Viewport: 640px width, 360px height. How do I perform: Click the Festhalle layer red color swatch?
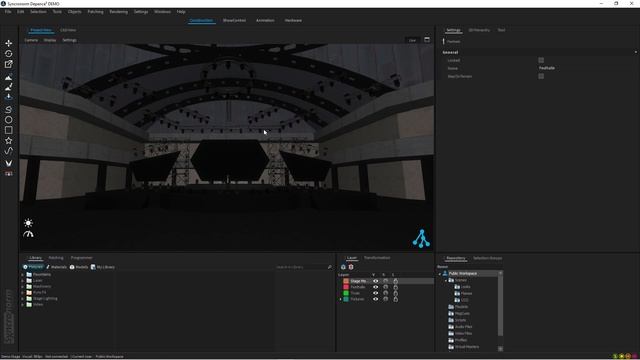pyautogui.click(x=346, y=287)
